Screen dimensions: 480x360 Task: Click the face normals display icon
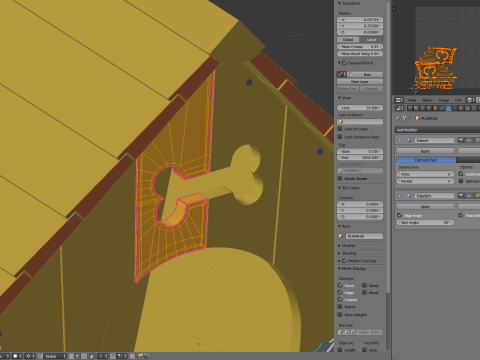click(352, 332)
